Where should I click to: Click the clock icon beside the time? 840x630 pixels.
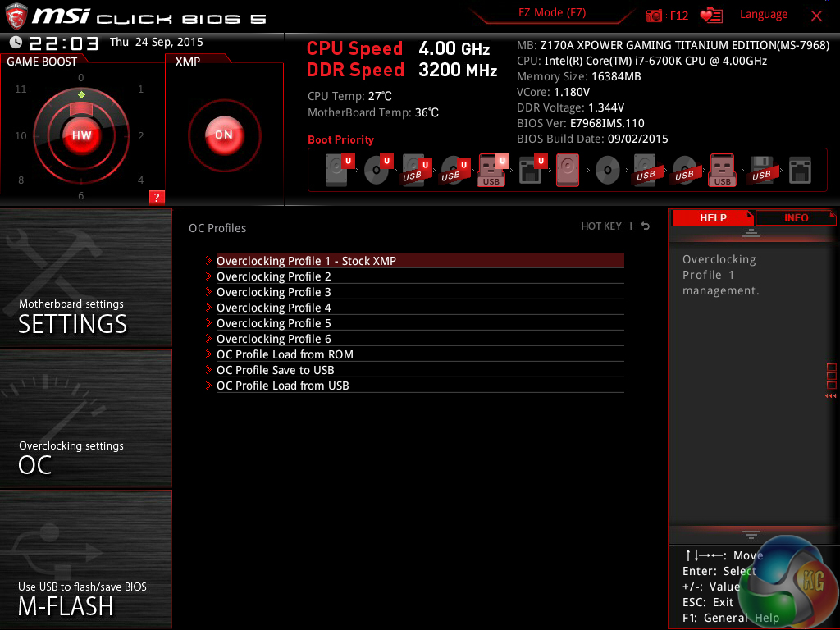pos(16,43)
